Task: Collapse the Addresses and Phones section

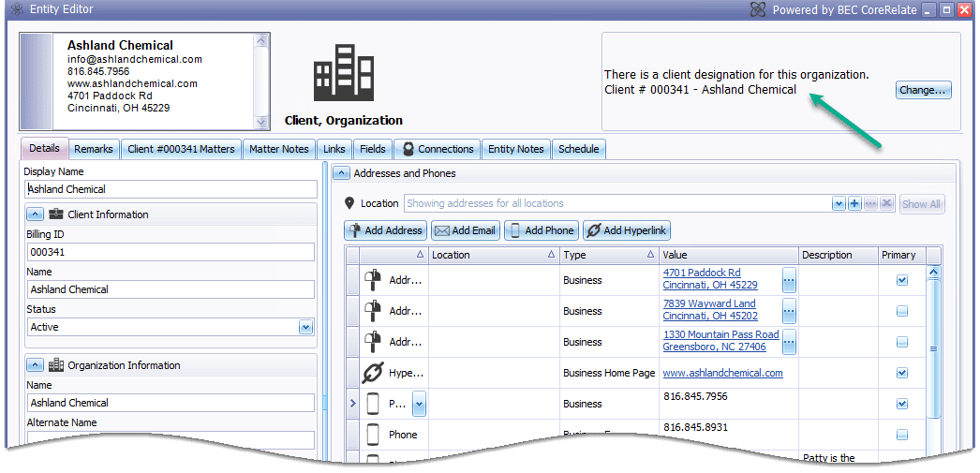Action: pyautogui.click(x=341, y=173)
